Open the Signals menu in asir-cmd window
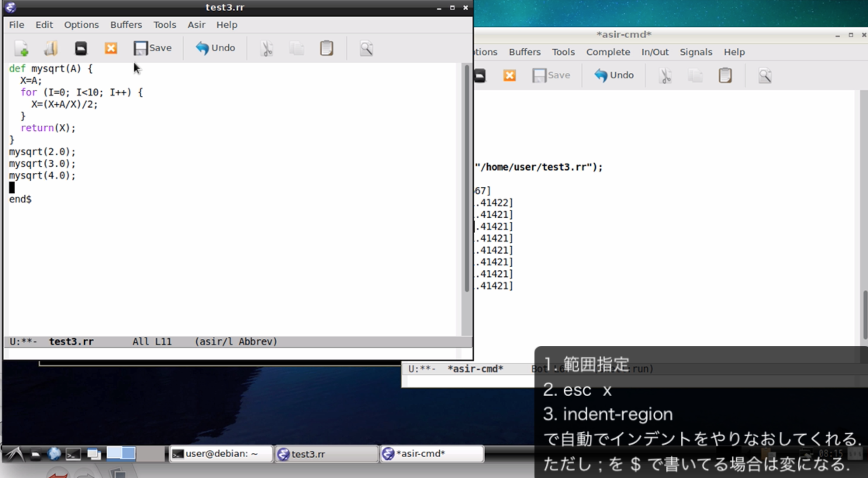 [696, 52]
